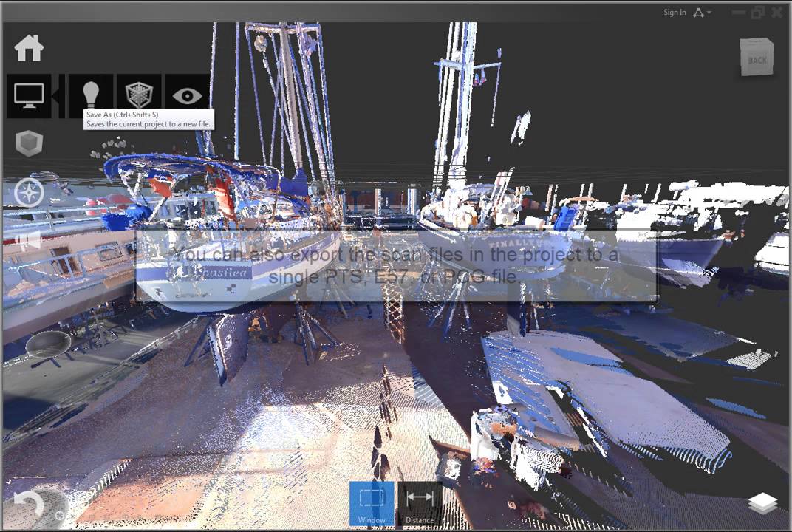Click the faint speaker icon on the left edge

pos(28,239)
